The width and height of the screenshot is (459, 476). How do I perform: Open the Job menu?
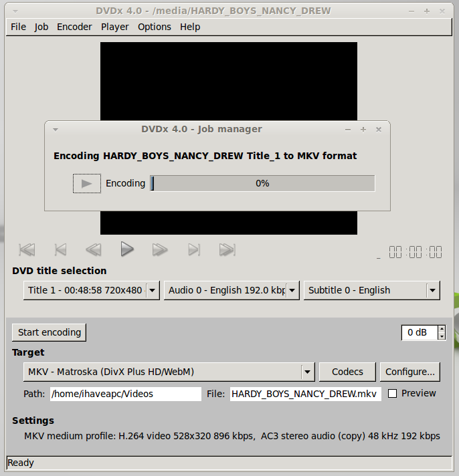click(41, 27)
